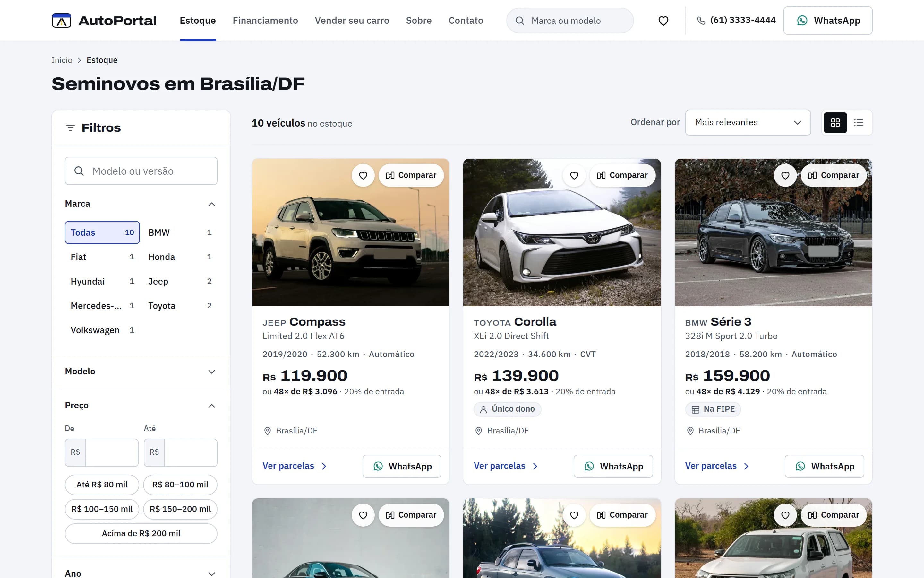Image resolution: width=924 pixels, height=578 pixels.
Task: Click the header WhatsApp button
Action: click(x=828, y=21)
